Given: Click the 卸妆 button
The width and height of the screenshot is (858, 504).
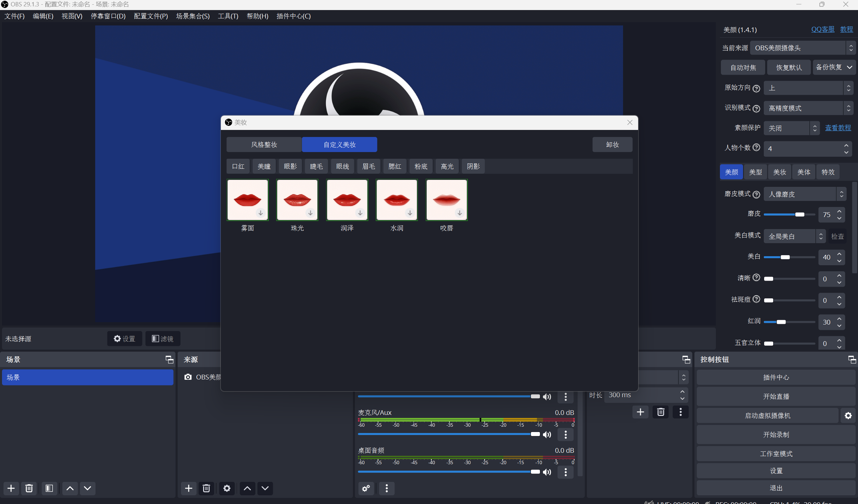Looking at the screenshot, I should click(612, 145).
